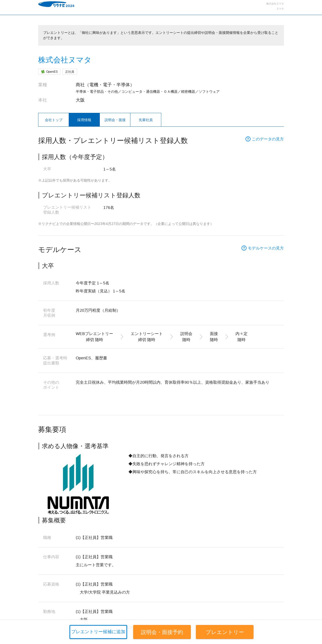Click the 採用人数(今年度予定) section heading

74,157
